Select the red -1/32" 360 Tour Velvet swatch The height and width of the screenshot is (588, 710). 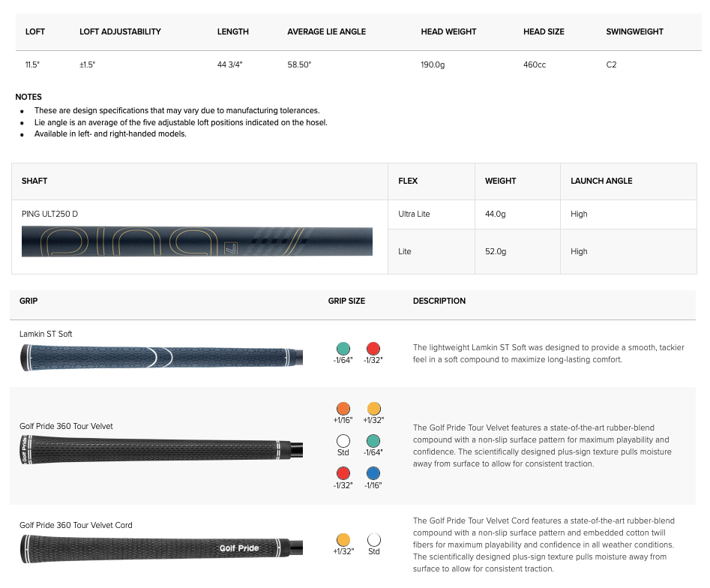343,473
